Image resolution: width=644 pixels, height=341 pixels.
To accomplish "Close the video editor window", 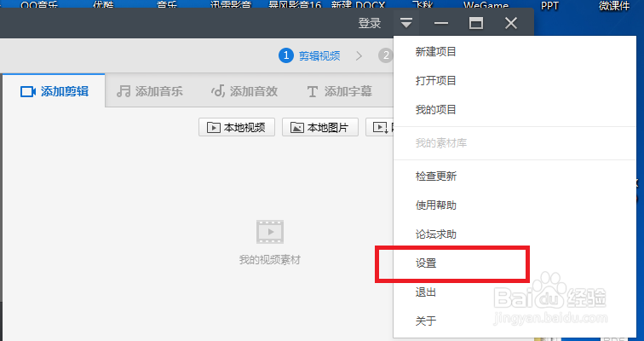I will pyautogui.click(x=511, y=23).
